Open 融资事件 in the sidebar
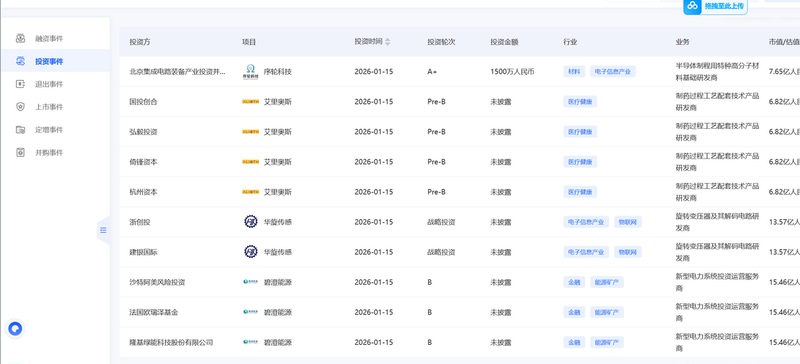This screenshot has height=364, width=800. click(x=49, y=38)
